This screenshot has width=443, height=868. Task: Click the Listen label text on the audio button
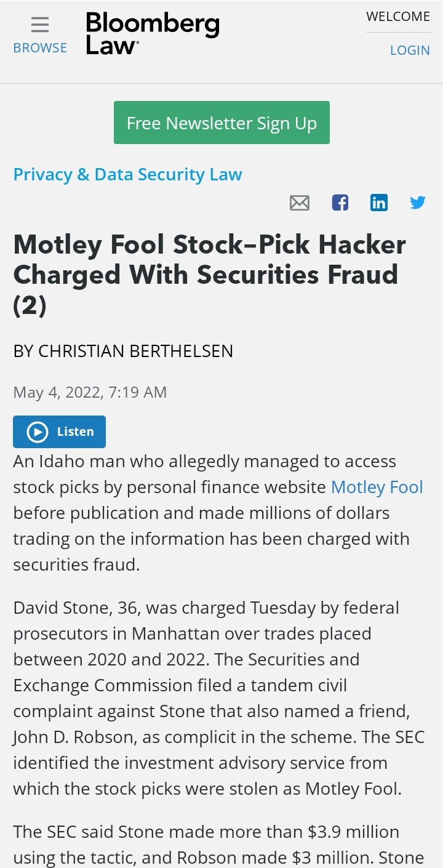pyautogui.click(x=75, y=432)
